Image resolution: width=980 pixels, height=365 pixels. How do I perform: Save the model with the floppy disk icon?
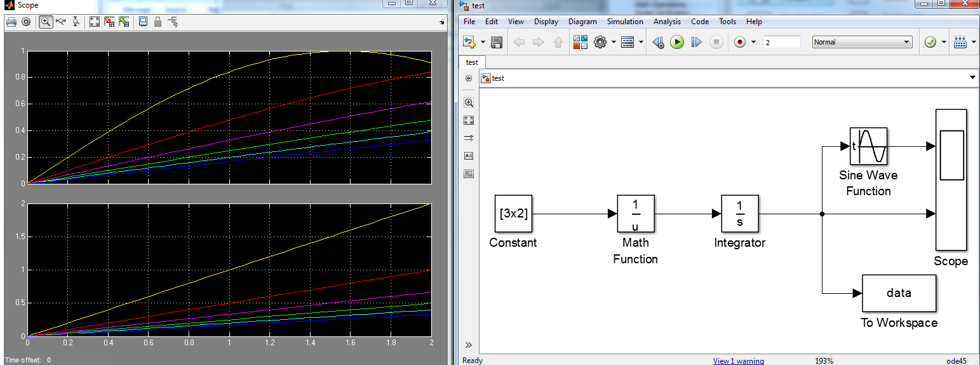click(497, 43)
